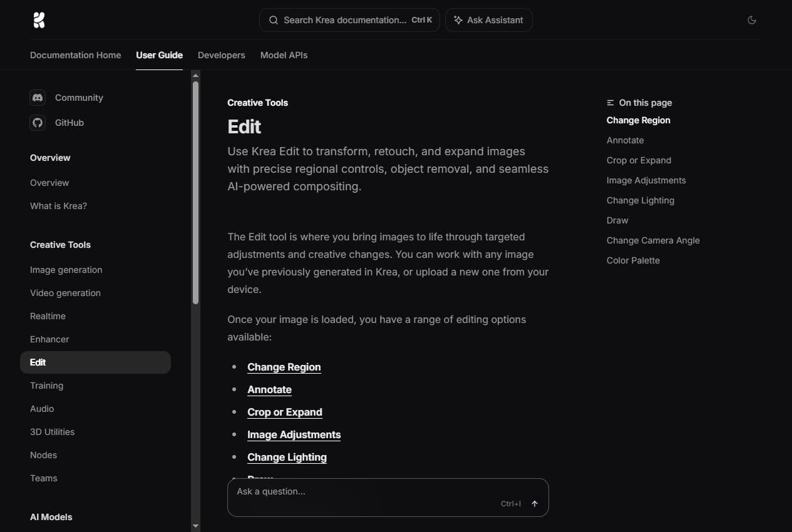Click the Ask Assistant button
The height and width of the screenshot is (532, 792).
tap(489, 20)
